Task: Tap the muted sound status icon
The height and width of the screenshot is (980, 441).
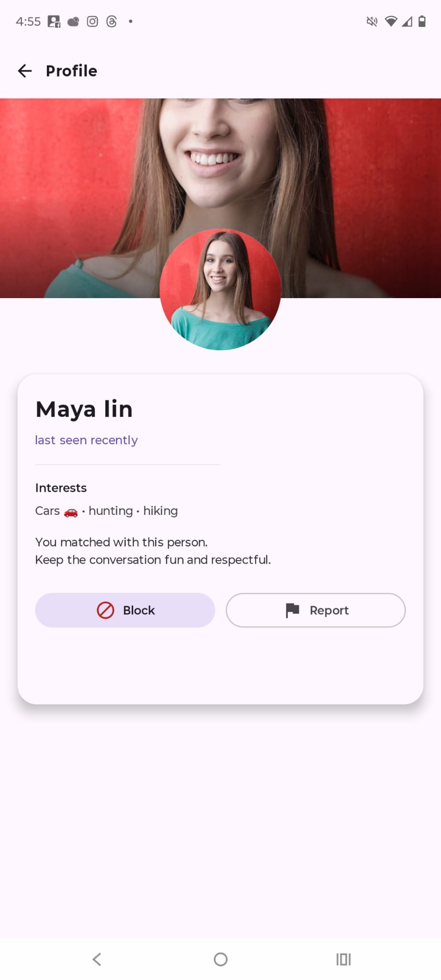Action: (x=372, y=22)
